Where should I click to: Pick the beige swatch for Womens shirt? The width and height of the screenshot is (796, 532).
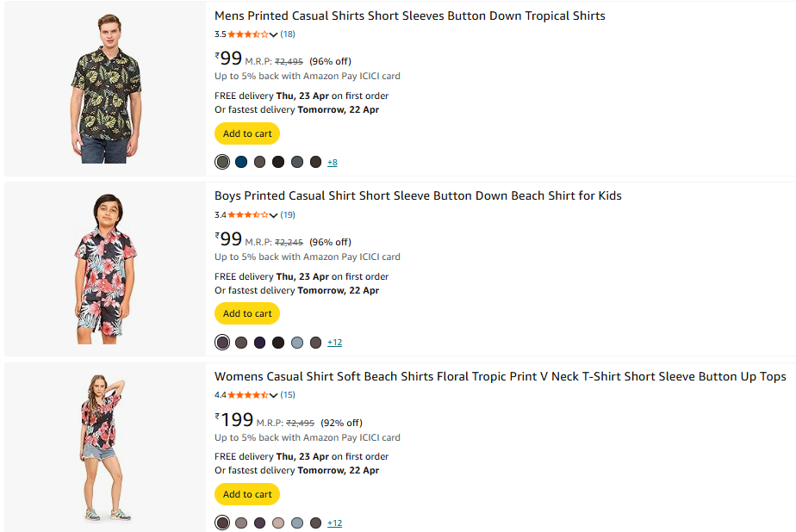point(278,523)
